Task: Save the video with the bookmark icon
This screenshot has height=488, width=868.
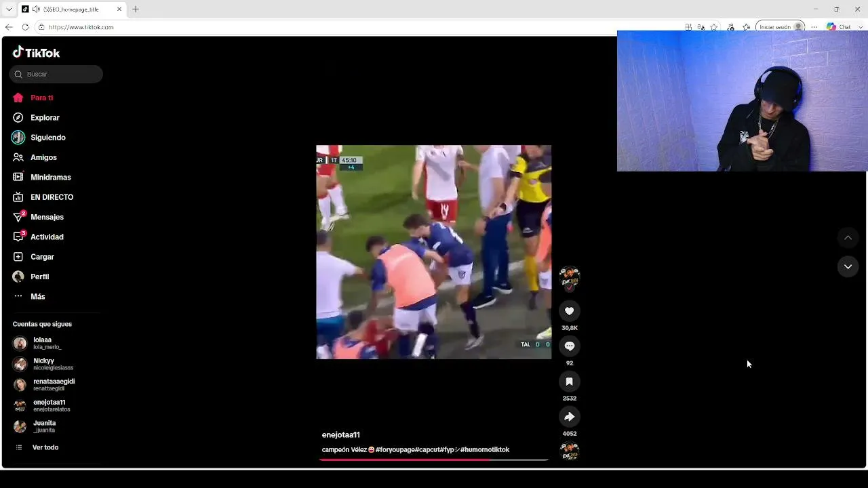Action: pos(570,382)
